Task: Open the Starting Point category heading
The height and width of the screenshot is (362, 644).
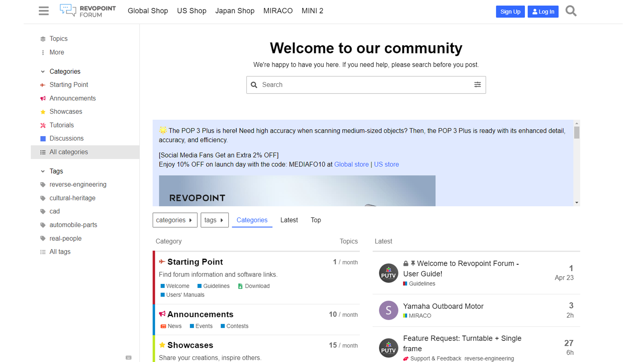Action: tap(195, 262)
